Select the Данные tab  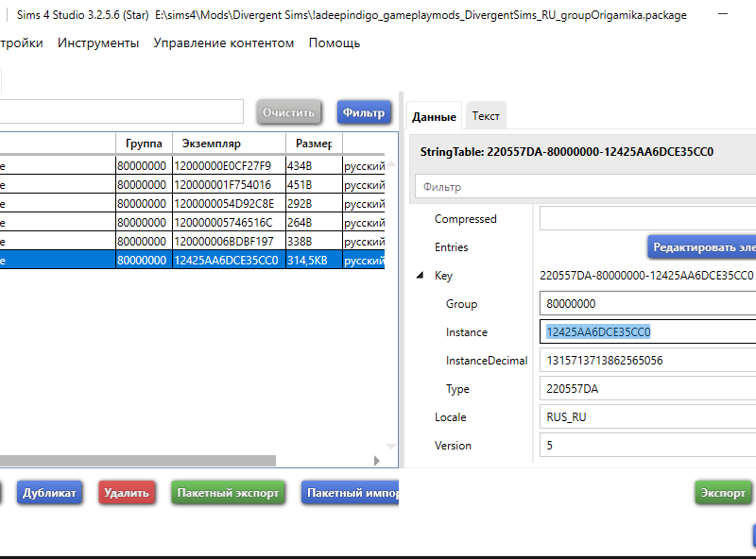pos(434,117)
